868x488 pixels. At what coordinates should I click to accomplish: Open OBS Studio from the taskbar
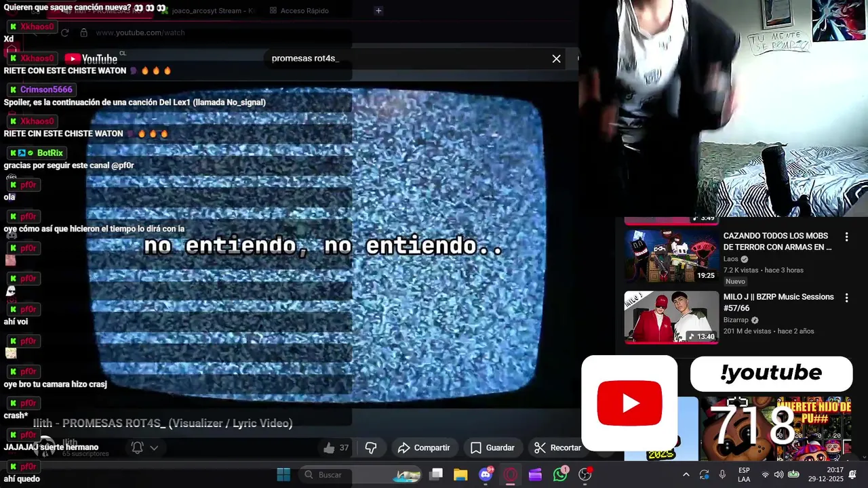585,474
